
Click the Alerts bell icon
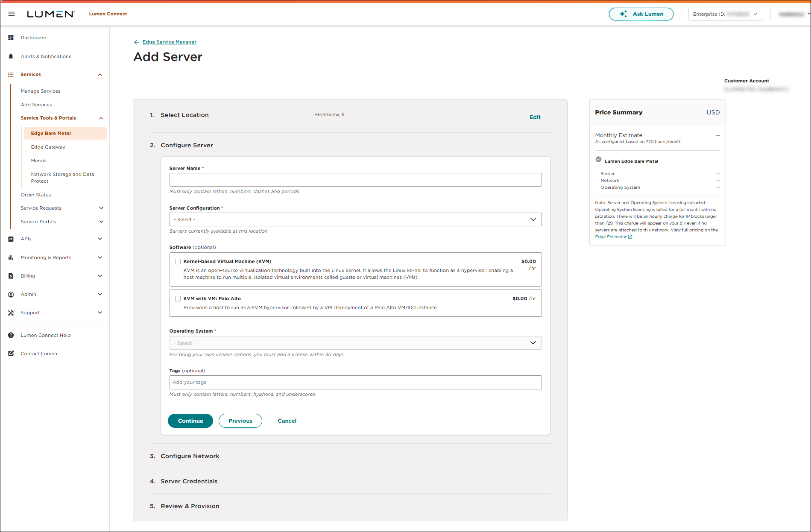click(x=11, y=56)
